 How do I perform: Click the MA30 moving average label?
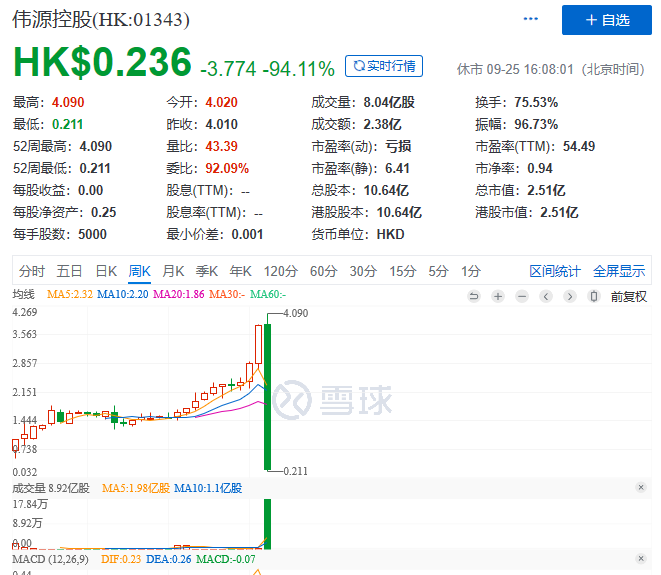227,294
